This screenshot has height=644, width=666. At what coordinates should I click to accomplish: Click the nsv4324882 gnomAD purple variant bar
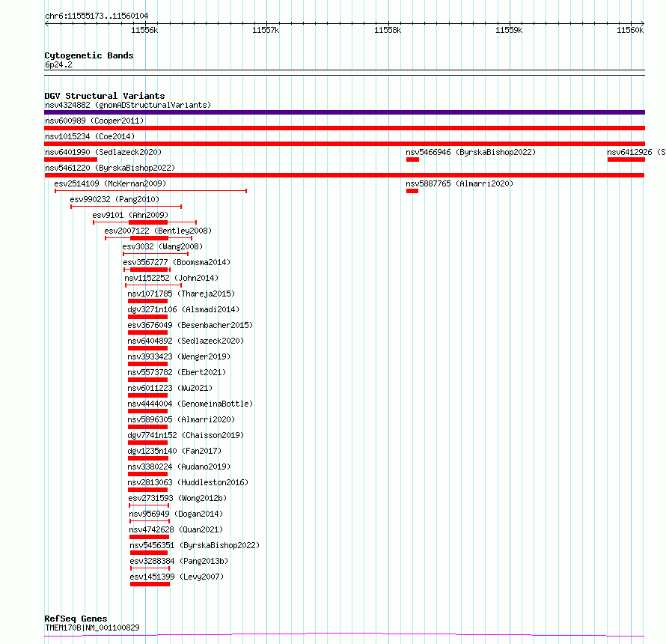click(344, 112)
